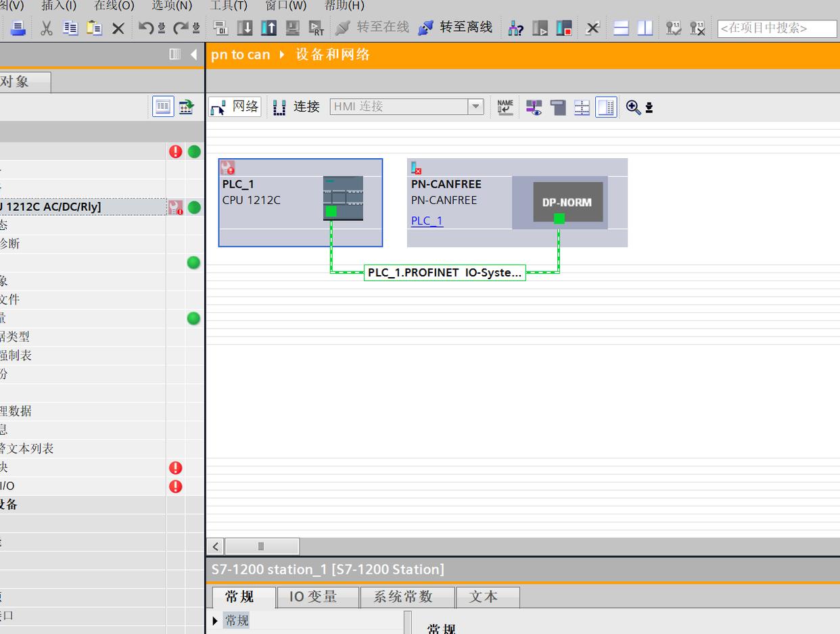
Task: Switch to the 系统常数 tab
Action: (403, 597)
